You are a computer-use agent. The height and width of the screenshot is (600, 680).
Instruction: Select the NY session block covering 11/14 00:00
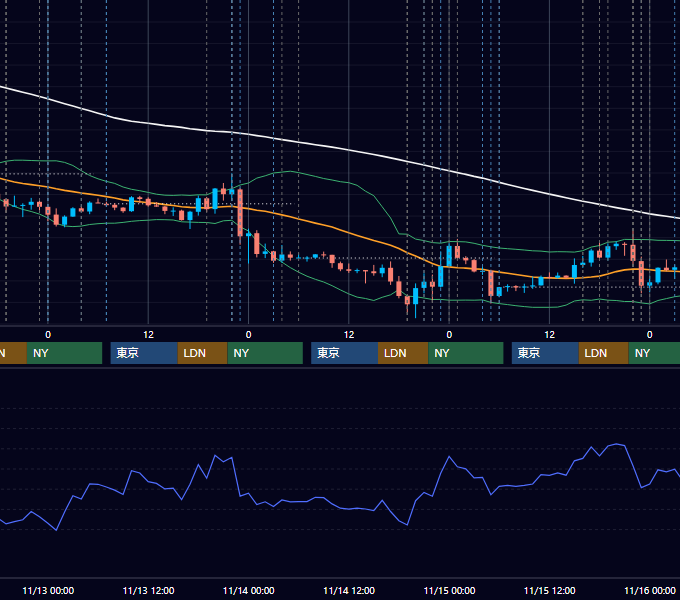point(265,353)
